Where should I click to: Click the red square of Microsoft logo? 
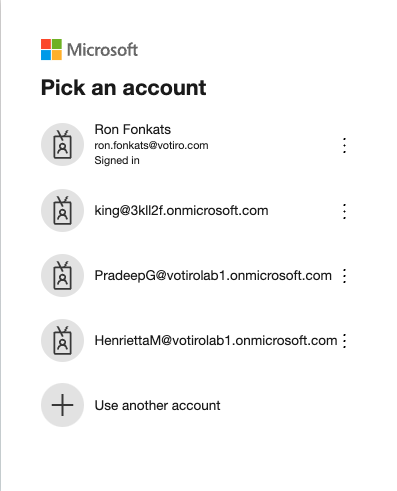pos(46,44)
